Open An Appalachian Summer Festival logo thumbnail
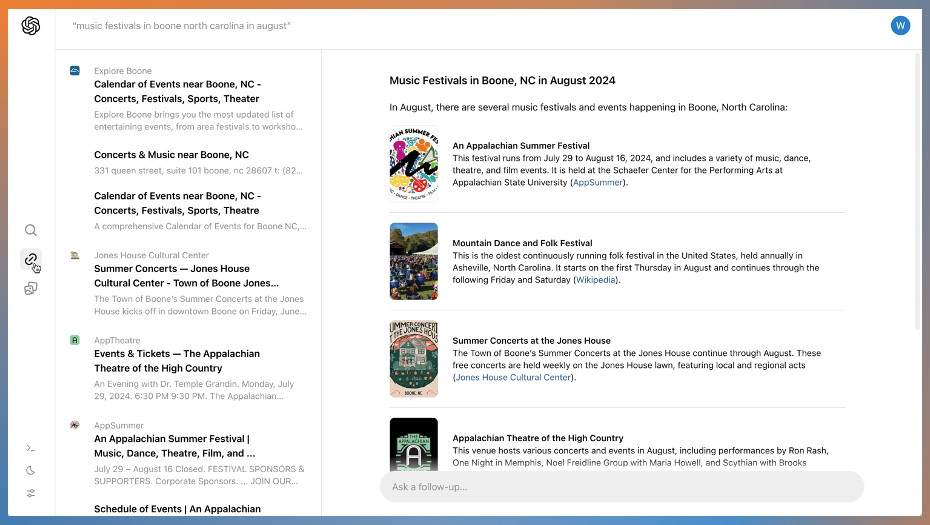 point(413,164)
